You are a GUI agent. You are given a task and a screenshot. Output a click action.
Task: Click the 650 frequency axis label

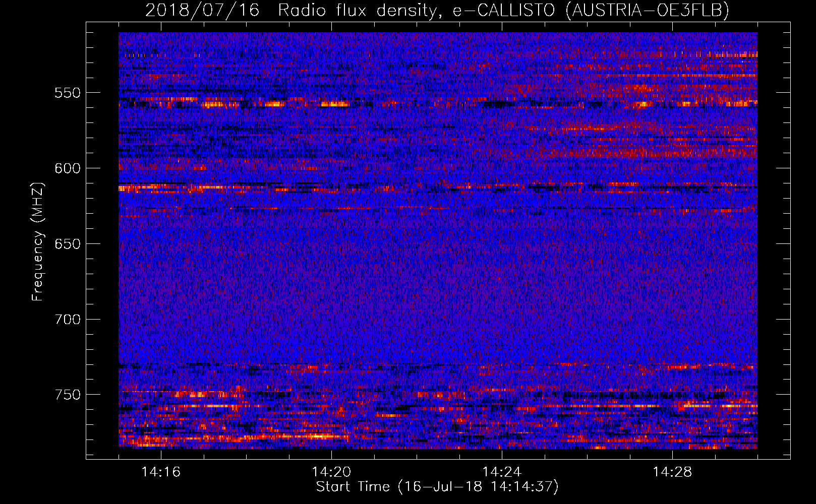pos(67,244)
